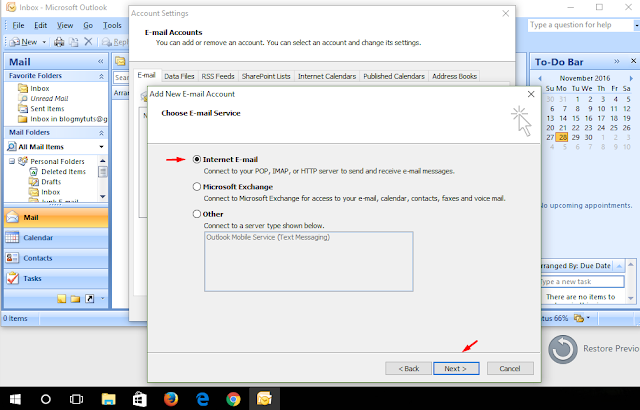Open the RSS Feeds tab

[218, 76]
